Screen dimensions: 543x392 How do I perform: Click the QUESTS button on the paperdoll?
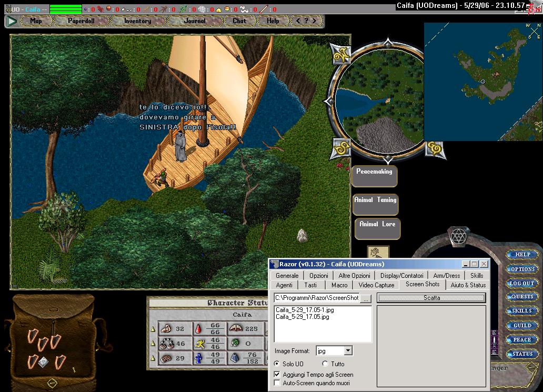[x=522, y=297]
